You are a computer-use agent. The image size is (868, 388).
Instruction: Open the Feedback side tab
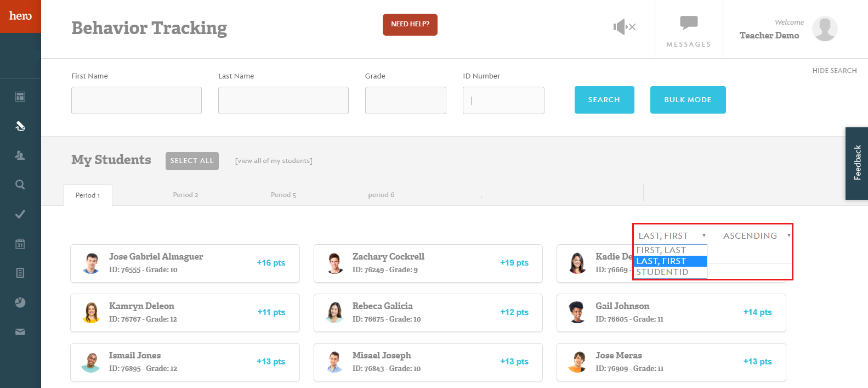tap(857, 163)
